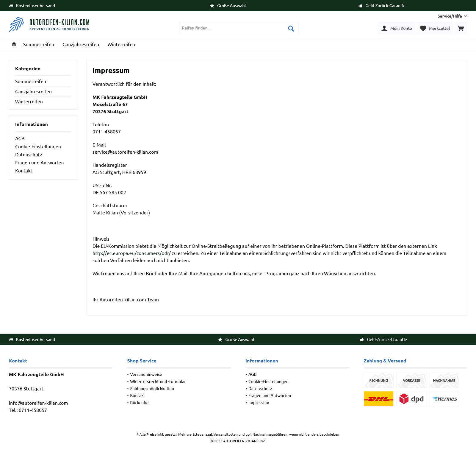Screen dimensions: 476x461
Task: Open Kontakt in the sidebar
Action: (x=24, y=171)
